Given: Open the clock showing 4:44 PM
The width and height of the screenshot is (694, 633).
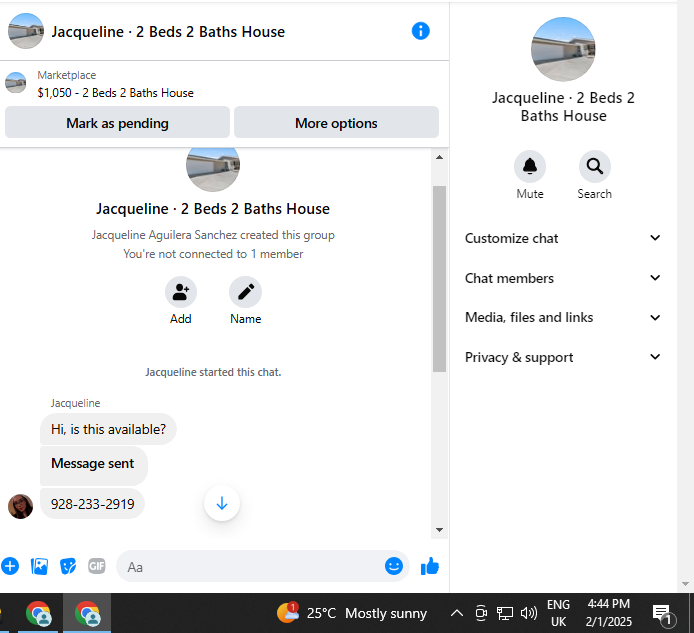Looking at the screenshot, I should 609,613.
